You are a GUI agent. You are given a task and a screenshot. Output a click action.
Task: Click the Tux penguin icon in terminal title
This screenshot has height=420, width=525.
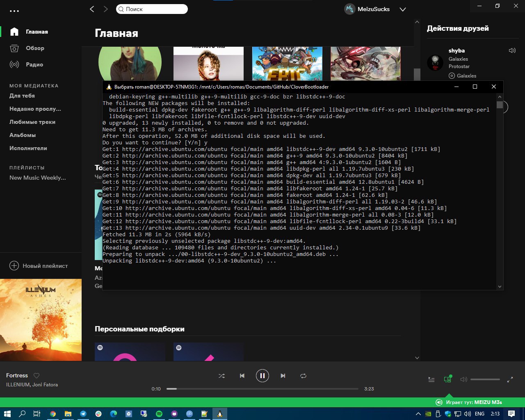109,87
